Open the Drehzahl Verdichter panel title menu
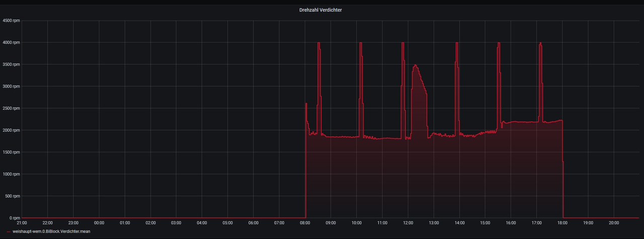This screenshot has height=239, width=644. pyautogui.click(x=320, y=10)
